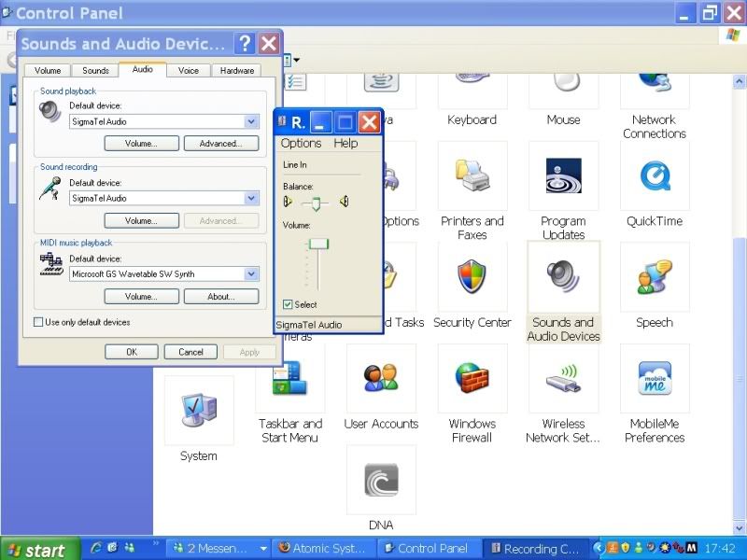Enable the Select checkbox for Line In
Viewport: 747px width, 560px height.
pyautogui.click(x=286, y=305)
